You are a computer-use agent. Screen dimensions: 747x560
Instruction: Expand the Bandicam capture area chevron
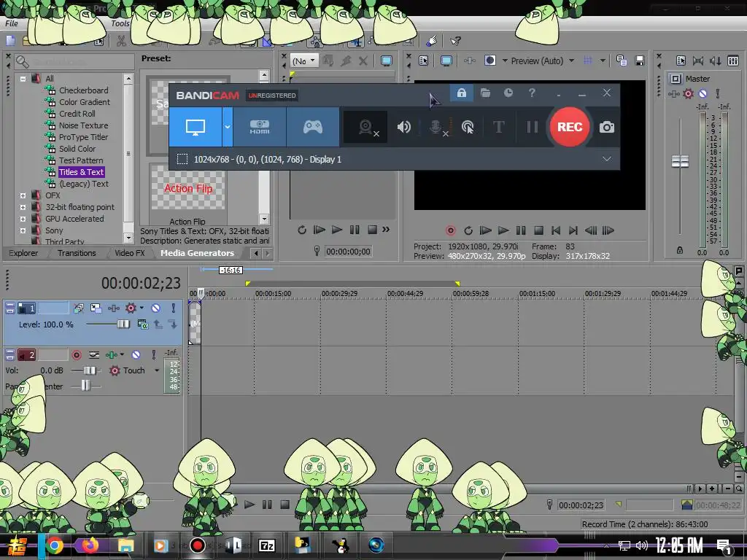tap(606, 159)
